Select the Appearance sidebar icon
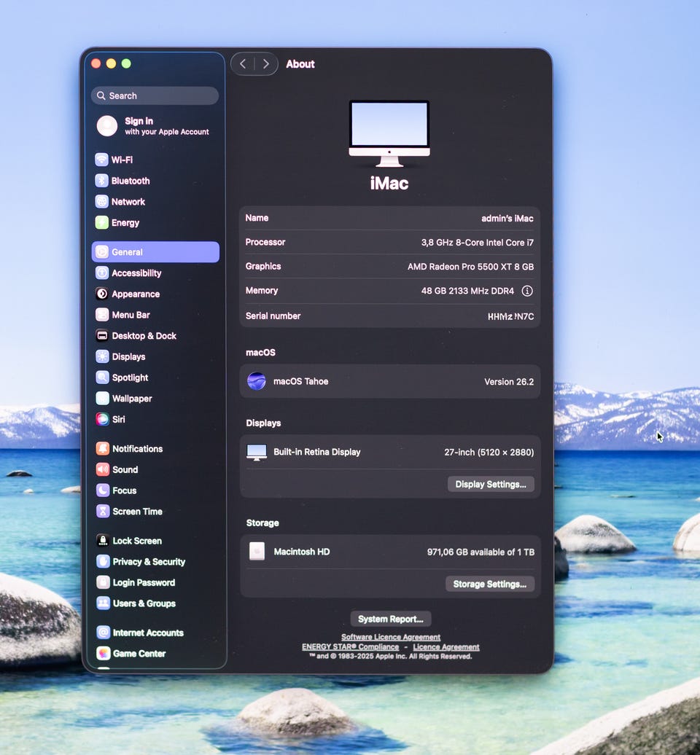Screen dimensions: 700x755 click(102, 294)
